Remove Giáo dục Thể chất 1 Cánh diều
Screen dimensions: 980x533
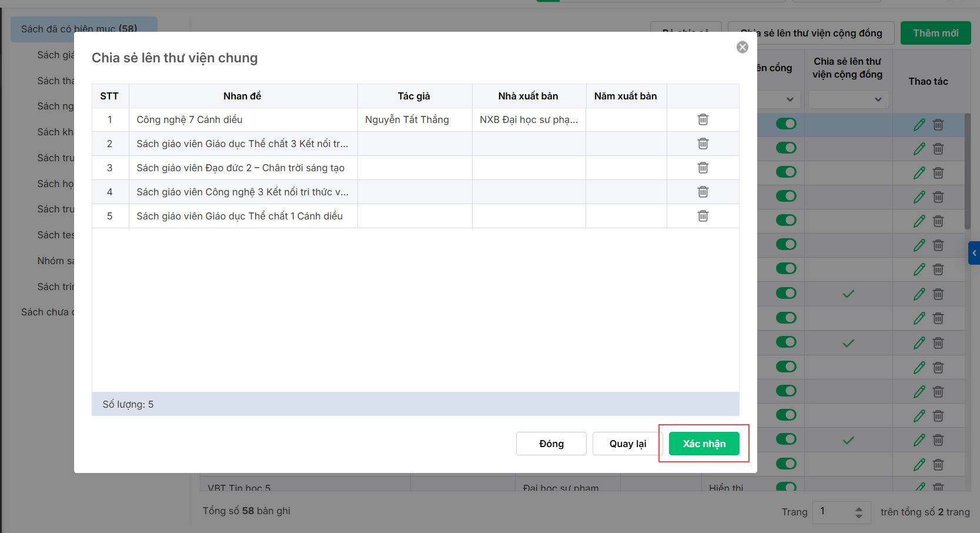coord(703,216)
